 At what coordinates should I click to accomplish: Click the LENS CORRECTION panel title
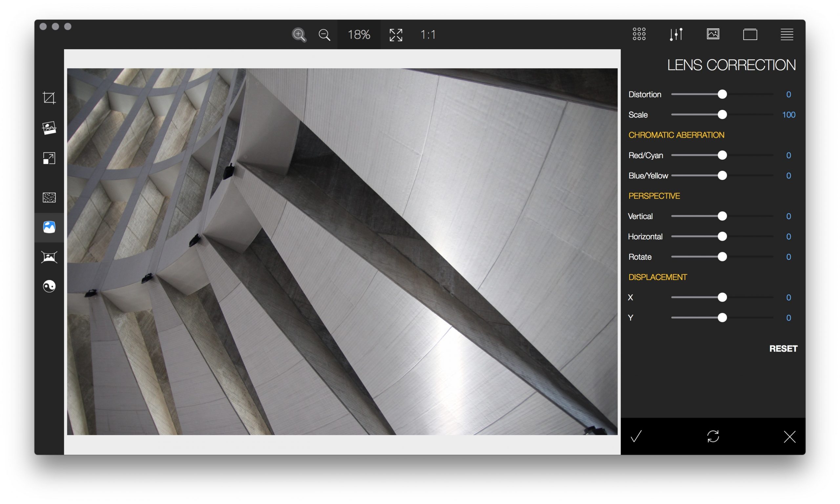coord(731,65)
